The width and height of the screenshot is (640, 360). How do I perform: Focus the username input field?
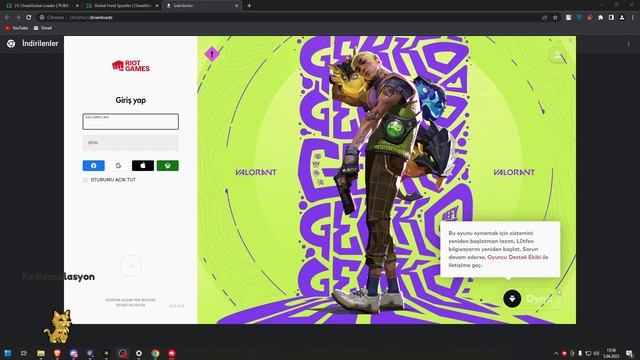(131, 122)
